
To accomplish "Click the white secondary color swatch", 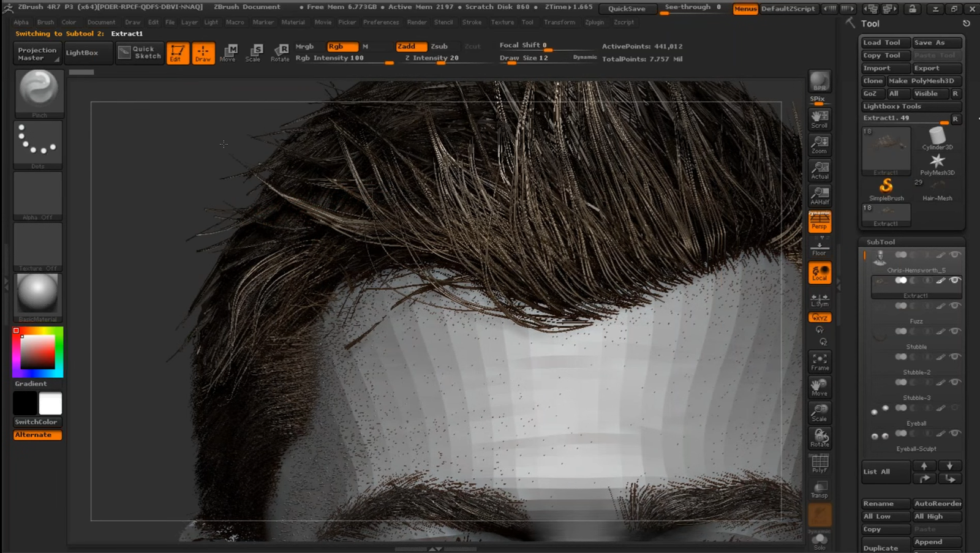I will point(50,404).
